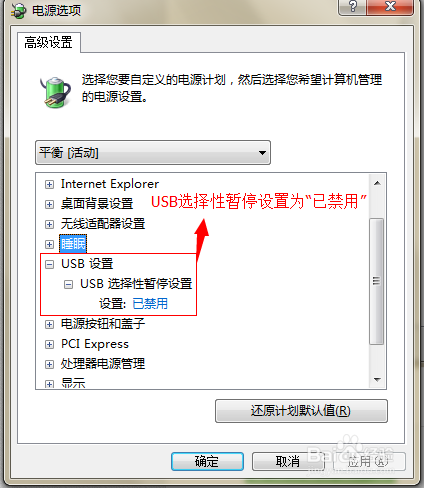The width and height of the screenshot is (424, 488).
Task: Expand the PCI Express node
Action: click(x=49, y=344)
